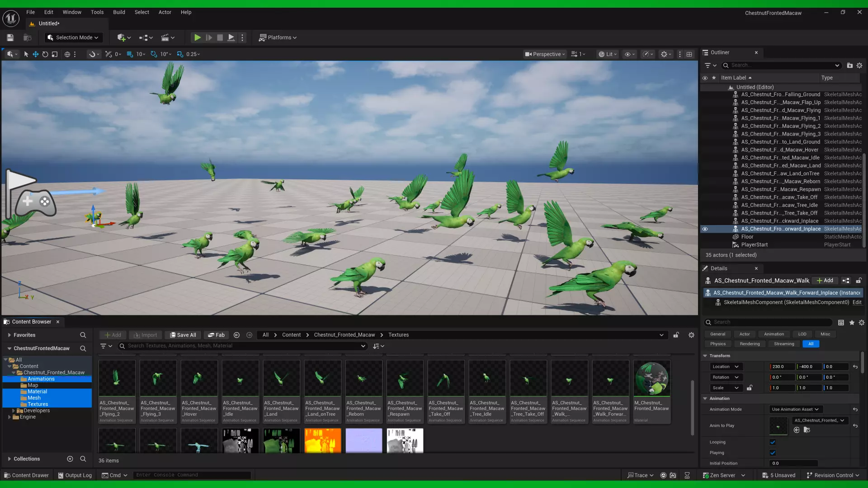Open the viewport Show eye dropdown

[x=630, y=54]
